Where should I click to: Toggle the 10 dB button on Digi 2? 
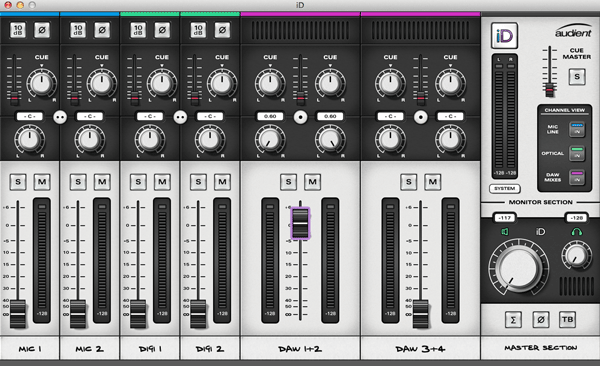tap(198, 30)
